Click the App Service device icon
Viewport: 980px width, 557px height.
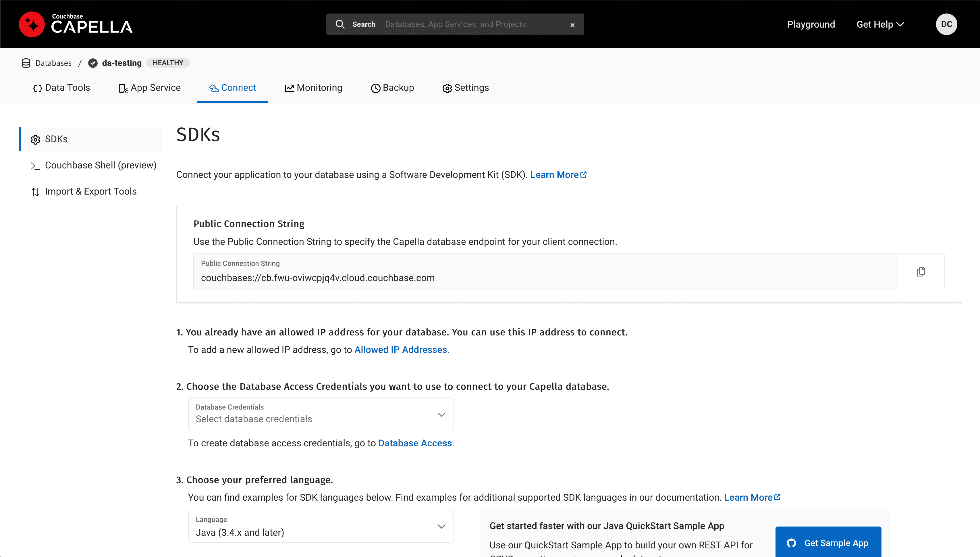click(x=123, y=88)
